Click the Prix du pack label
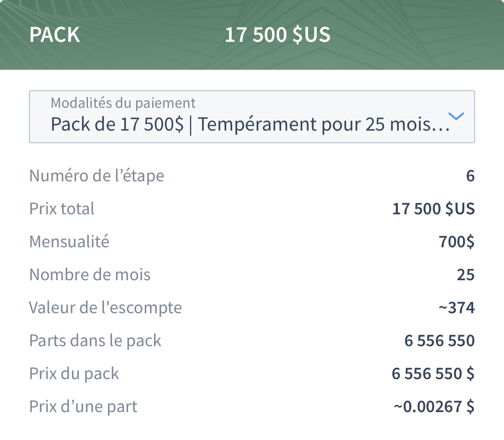Viewport: 504px width, 440px height. click(74, 374)
